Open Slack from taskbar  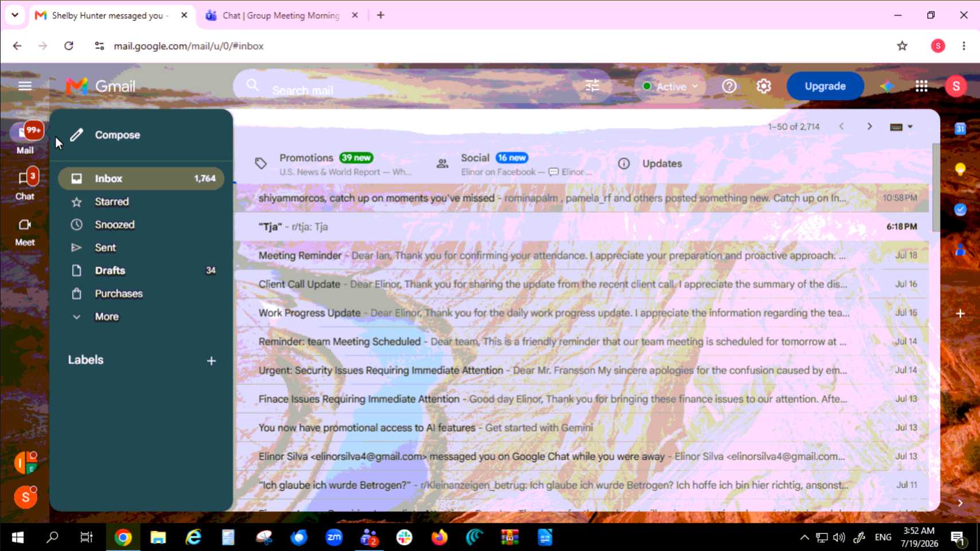point(404,537)
